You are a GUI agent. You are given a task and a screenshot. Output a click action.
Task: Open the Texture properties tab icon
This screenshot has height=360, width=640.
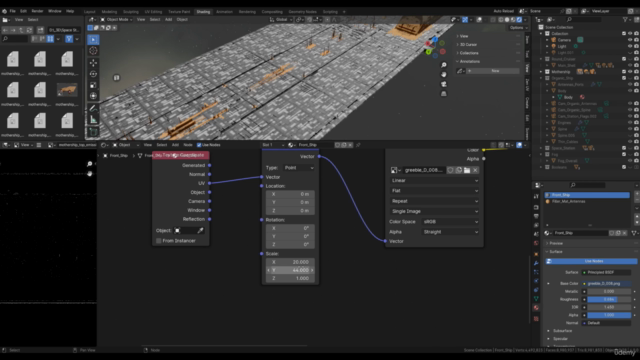536,318
